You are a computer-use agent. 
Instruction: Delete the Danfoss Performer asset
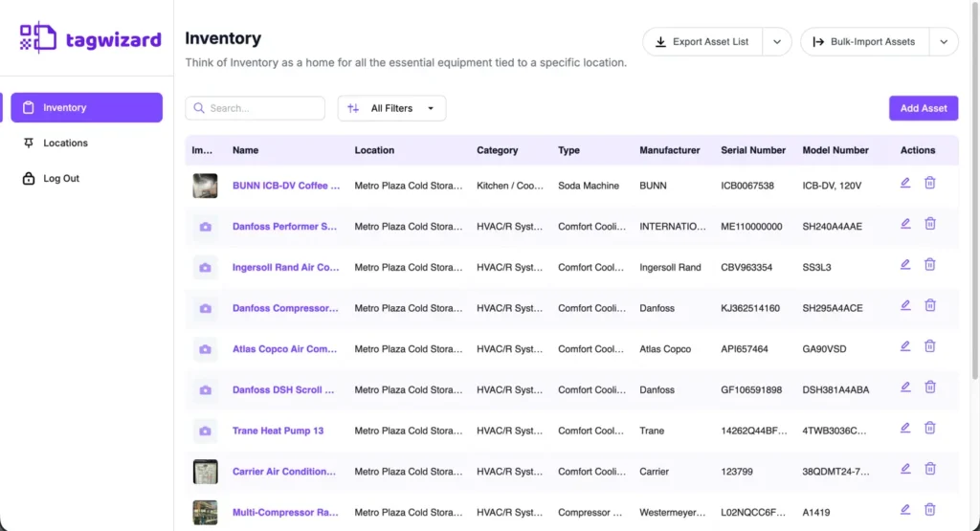click(x=930, y=224)
